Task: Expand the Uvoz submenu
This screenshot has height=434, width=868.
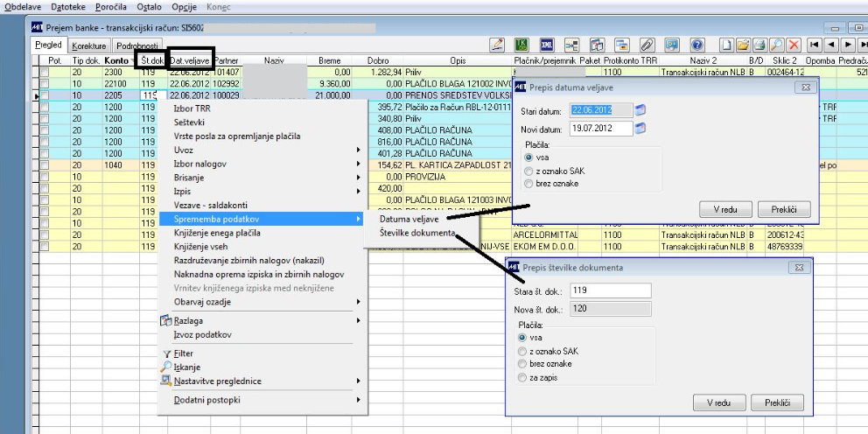Action: 358,150
